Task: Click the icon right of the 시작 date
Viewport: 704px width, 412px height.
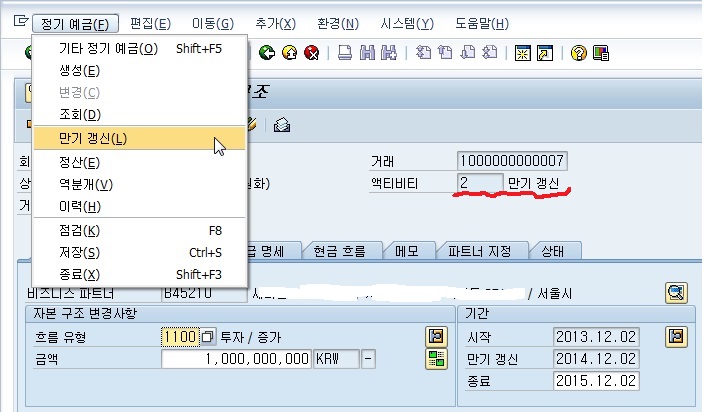Action: click(677, 336)
